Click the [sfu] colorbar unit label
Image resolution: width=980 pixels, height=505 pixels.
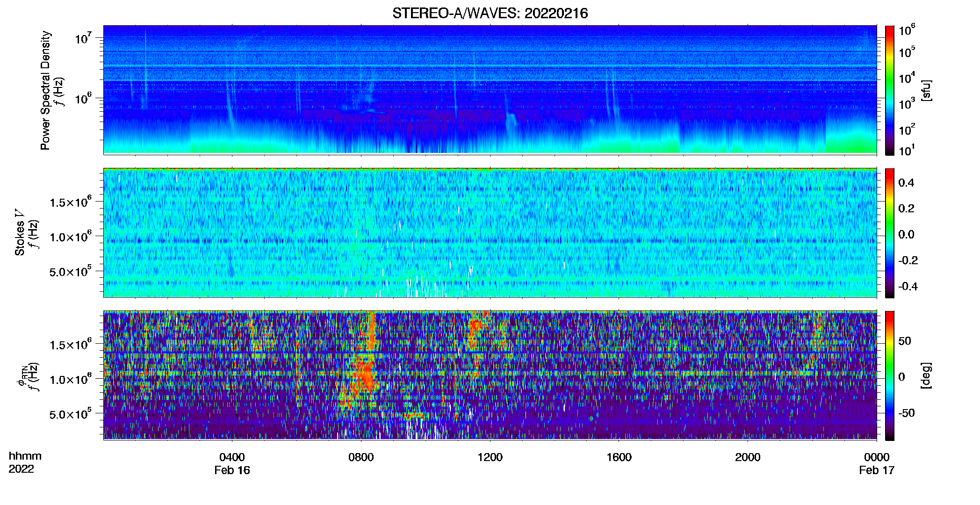tap(926, 90)
